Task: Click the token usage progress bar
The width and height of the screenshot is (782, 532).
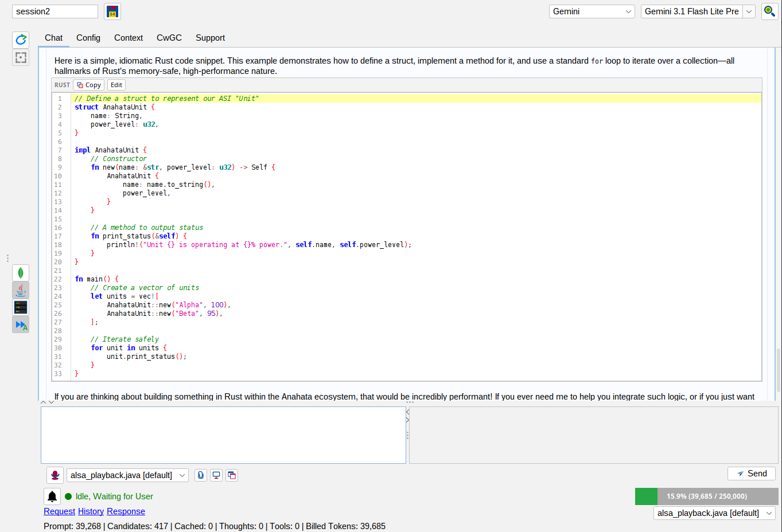Action: [x=706, y=496]
